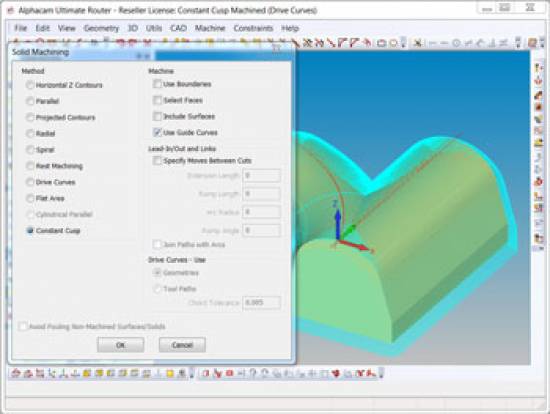Viewport: 550px width, 414px height.
Task: Click the yellow square icon in bottom toolbar
Action: (x=170, y=373)
